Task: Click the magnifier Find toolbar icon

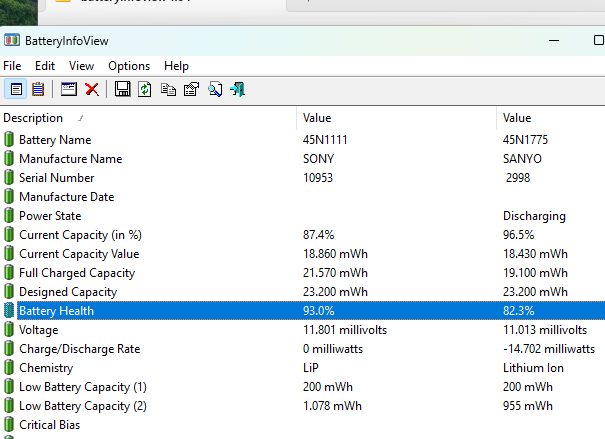Action: [215, 89]
